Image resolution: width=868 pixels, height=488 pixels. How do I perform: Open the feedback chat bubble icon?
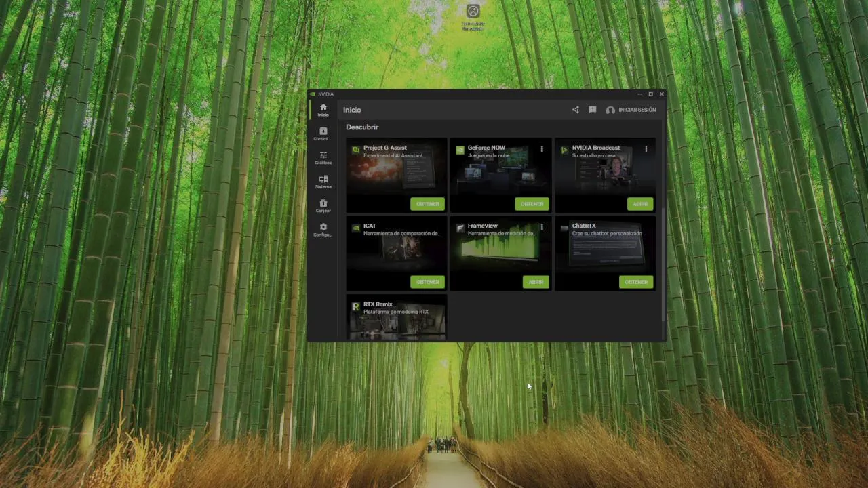tap(592, 110)
